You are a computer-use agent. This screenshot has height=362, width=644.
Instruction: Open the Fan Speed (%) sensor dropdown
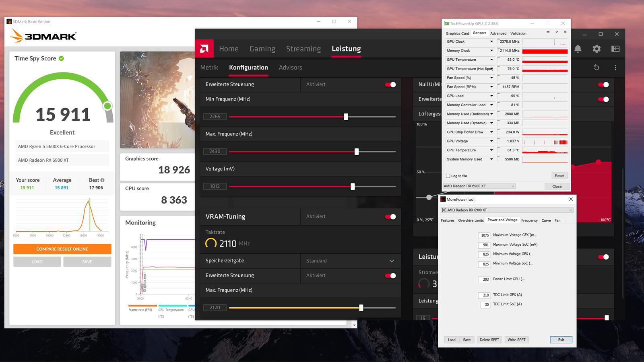491,78
